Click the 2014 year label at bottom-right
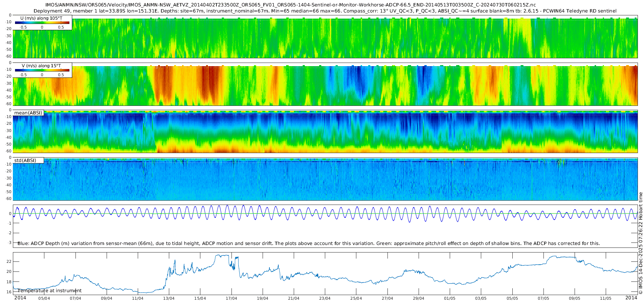The height and width of the screenshot is (304, 644). (631, 298)
